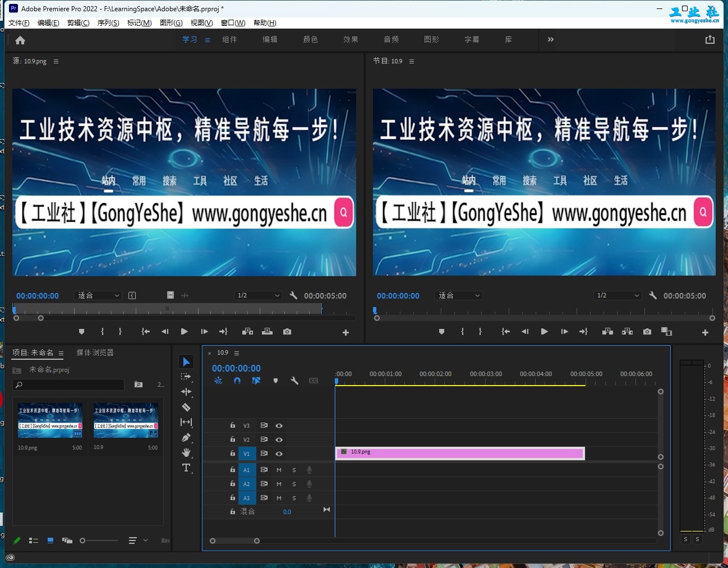The width and height of the screenshot is (728, 568).
Task: Open the 窗口(W) menu
Action: 233,23
